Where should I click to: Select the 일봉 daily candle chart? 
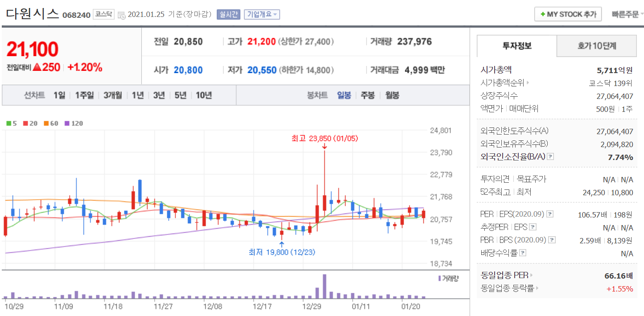[344, 95]
